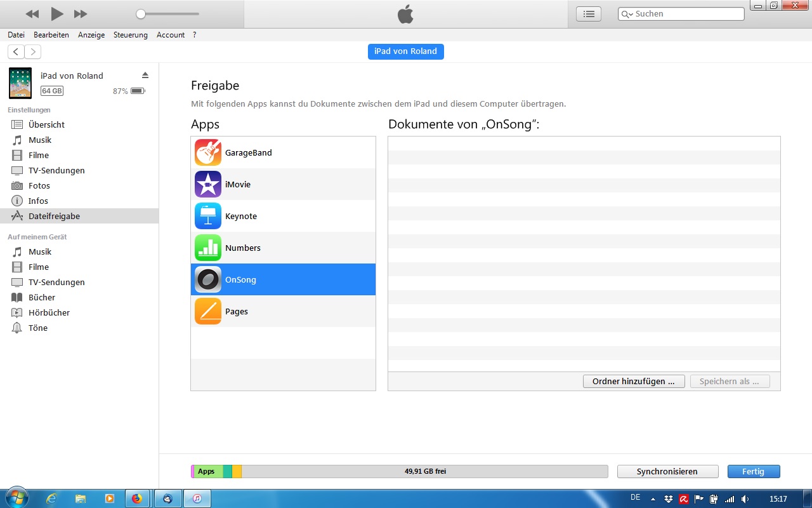Click the iPad von Roland device button
Screen dimensions: 812x508
point(405,51)
